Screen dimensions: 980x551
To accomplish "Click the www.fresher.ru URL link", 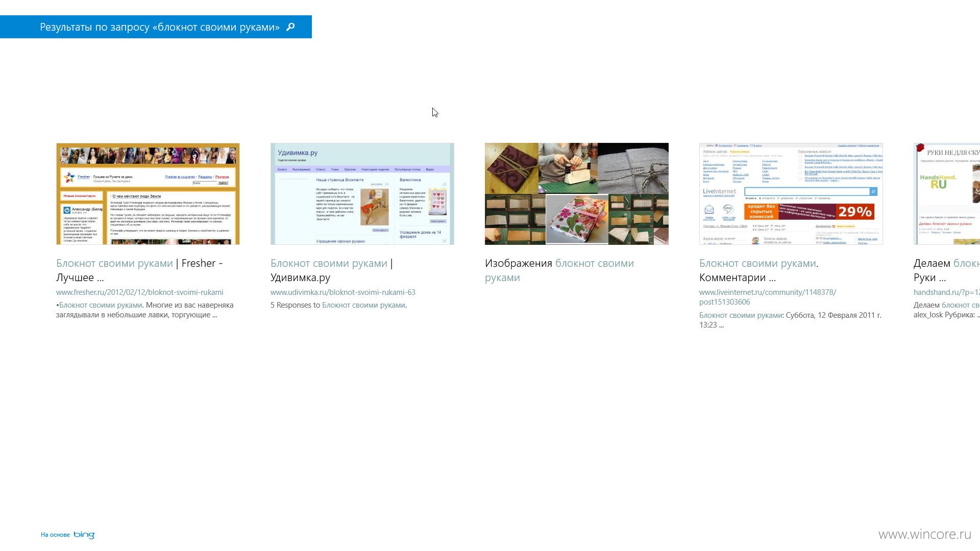I will coord(140,292).
